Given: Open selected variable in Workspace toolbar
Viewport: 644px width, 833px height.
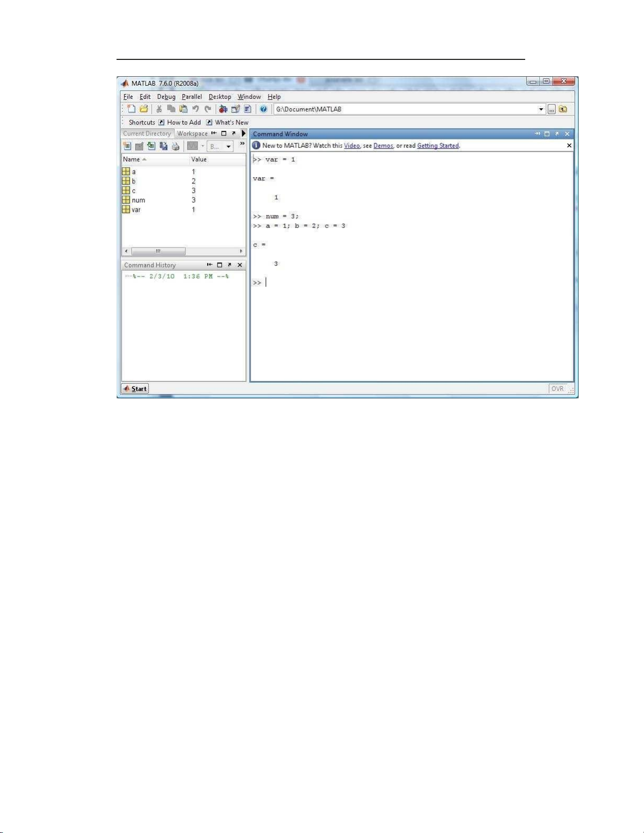Looking at the screenshot, I should coord(139,146).
